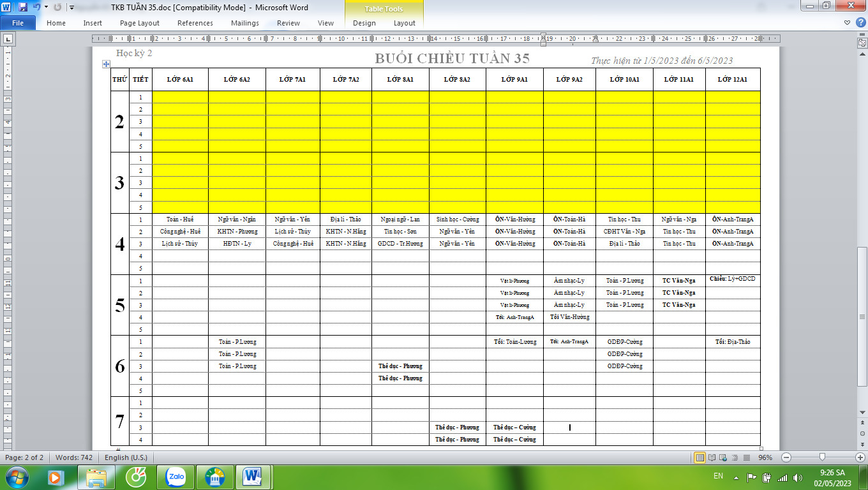This screenshot has width=868, height=490.
Task: Toggle Web Layout view
Action: (723, 457)
